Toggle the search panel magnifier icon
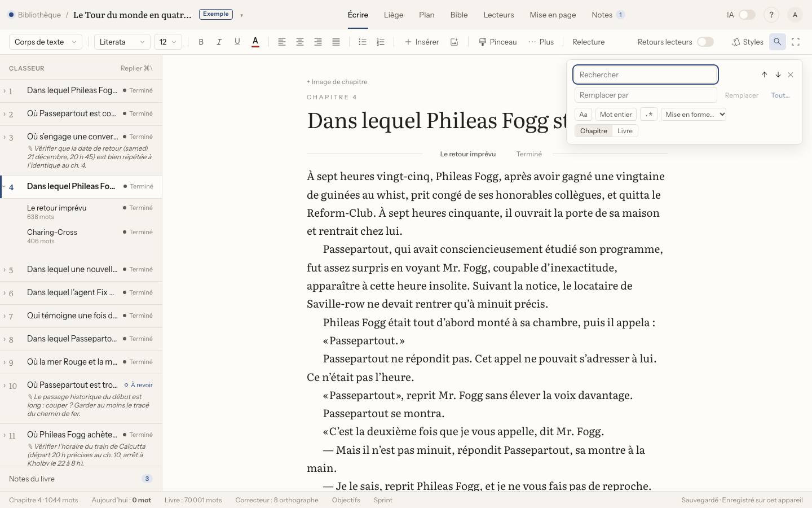 tap(778, 42)
